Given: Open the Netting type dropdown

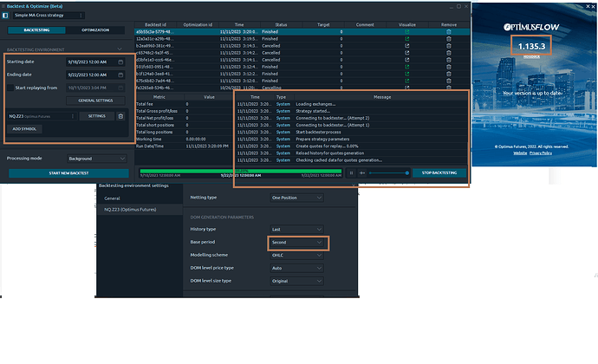Looking at the screenshot, I should click(296, 198).
